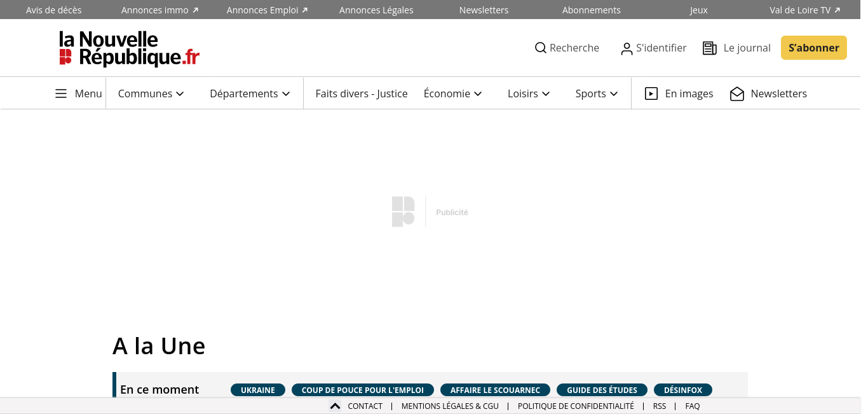
Task: Click the A la Une heading
Action: 159,346
